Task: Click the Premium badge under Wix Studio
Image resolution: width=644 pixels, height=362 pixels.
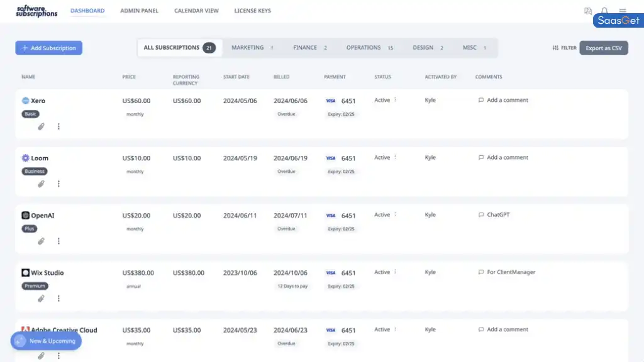Action: (x=35, y=285)
